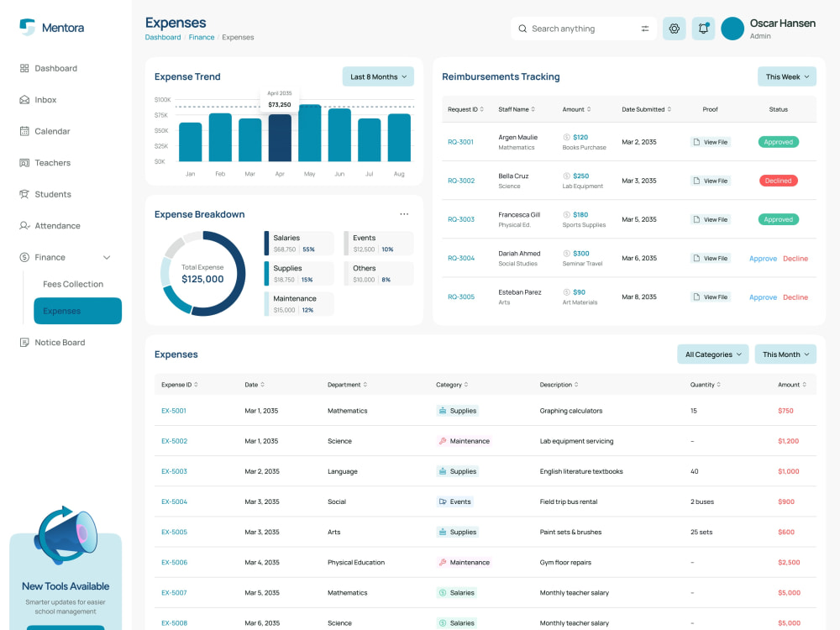The width and height of the screenshot is (840, 630).
Task: Click the Teachers icon in sidebar
Action: (24, 163)
